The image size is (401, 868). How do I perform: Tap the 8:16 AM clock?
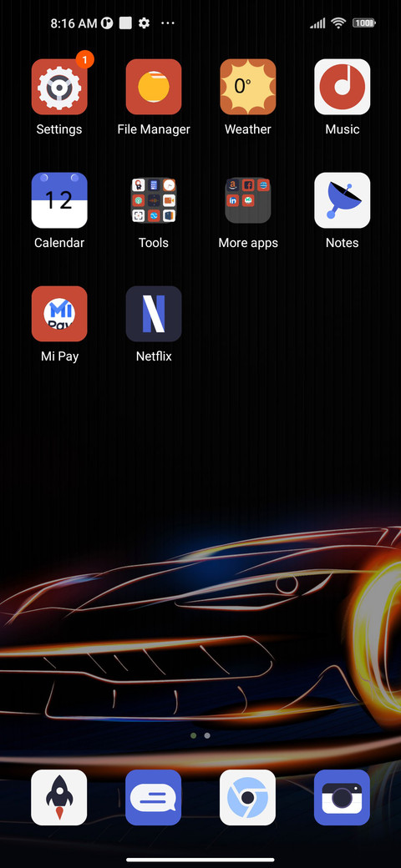(74, 23)
